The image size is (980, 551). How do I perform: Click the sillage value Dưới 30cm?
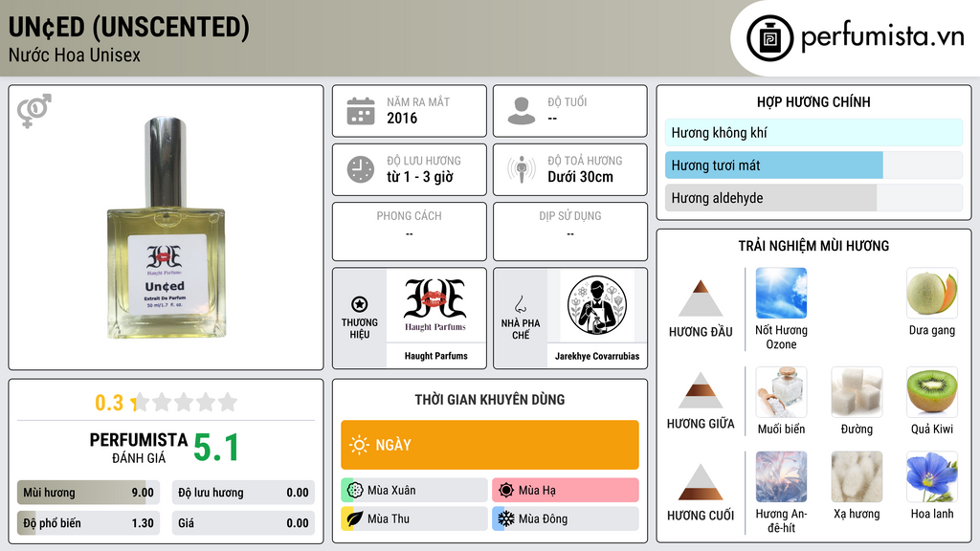[581, 177]
